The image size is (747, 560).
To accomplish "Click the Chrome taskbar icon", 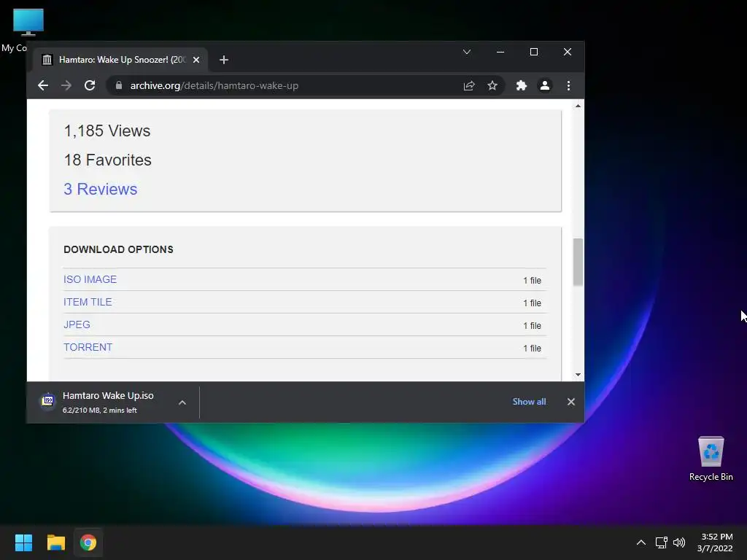I will [x=88, y=542].
